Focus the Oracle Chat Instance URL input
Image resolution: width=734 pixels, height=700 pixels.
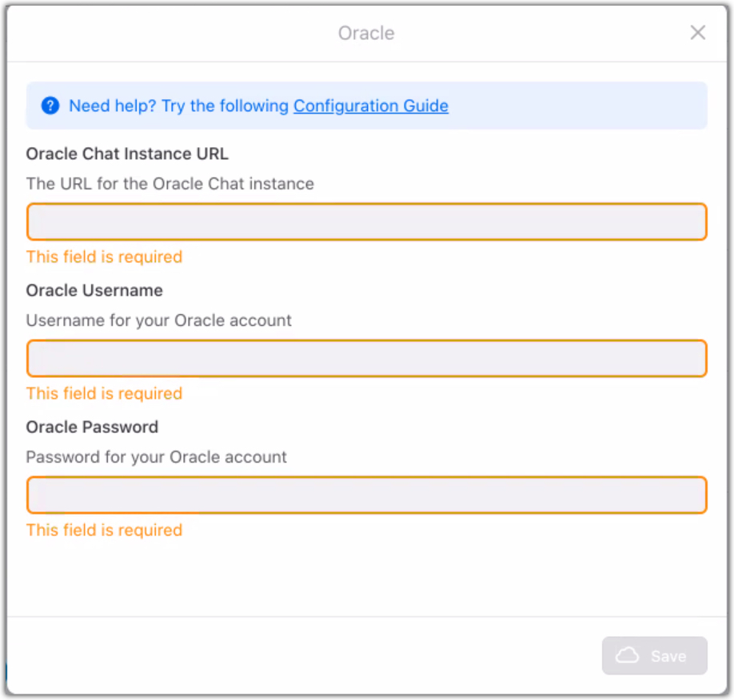tap(366, 222)
